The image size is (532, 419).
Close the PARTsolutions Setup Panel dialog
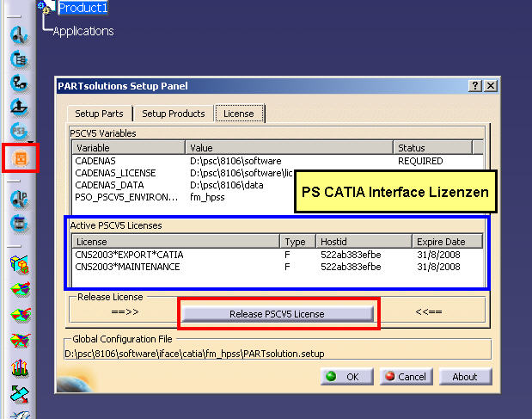tap(491, 85)
